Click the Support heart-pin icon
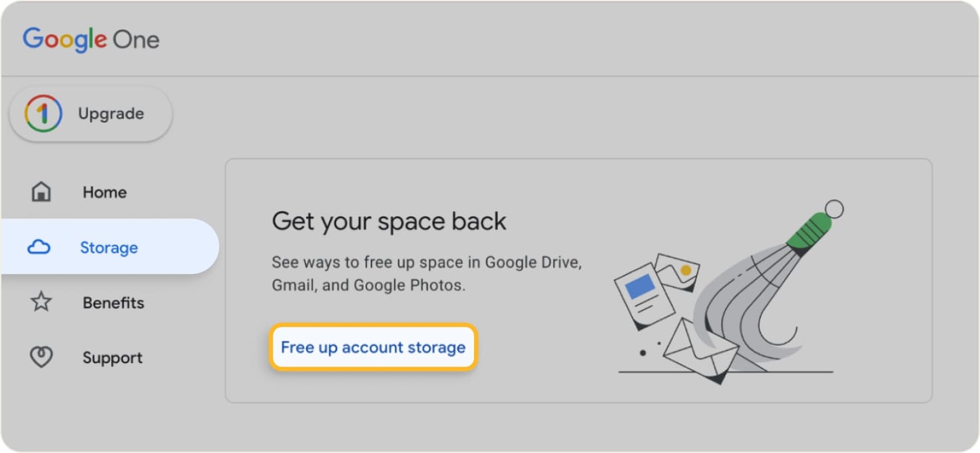 click(40, 357)
